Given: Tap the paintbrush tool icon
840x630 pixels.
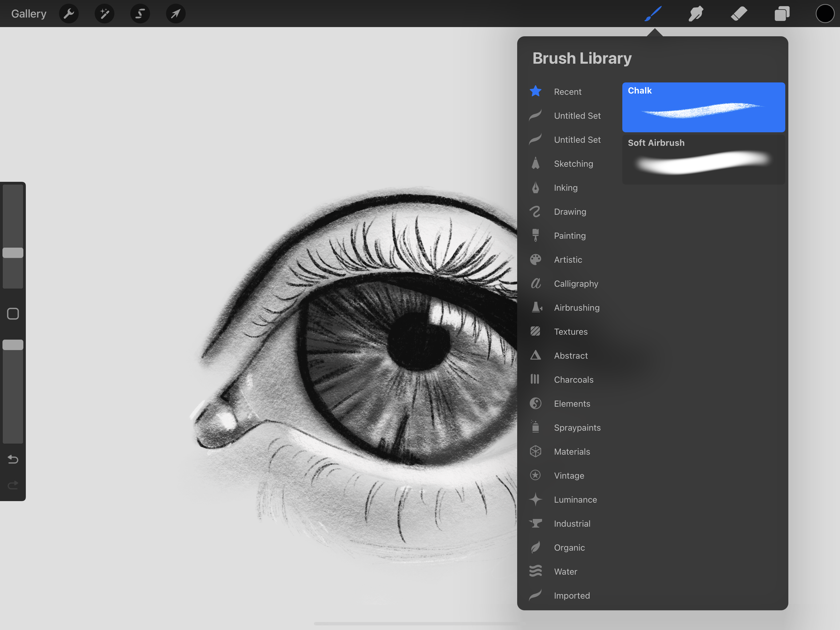Looking at the screenshot, I should click(x=653, y=14).
